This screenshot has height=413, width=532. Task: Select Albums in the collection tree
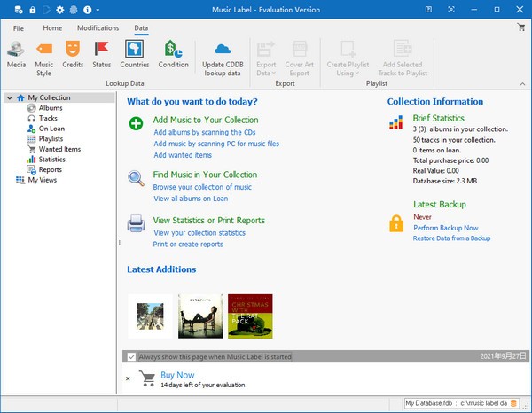tap(51, 108)
